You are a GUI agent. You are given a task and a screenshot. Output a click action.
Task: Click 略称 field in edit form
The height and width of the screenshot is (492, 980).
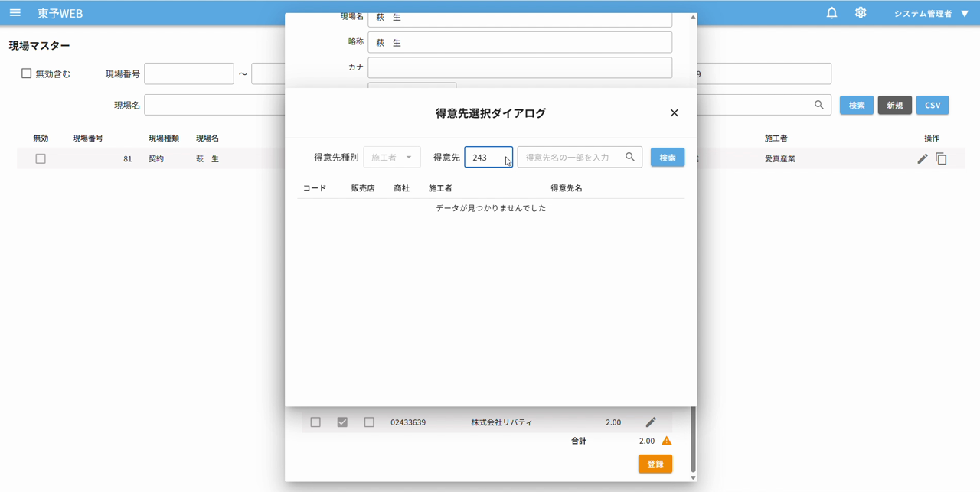[520, 42]
